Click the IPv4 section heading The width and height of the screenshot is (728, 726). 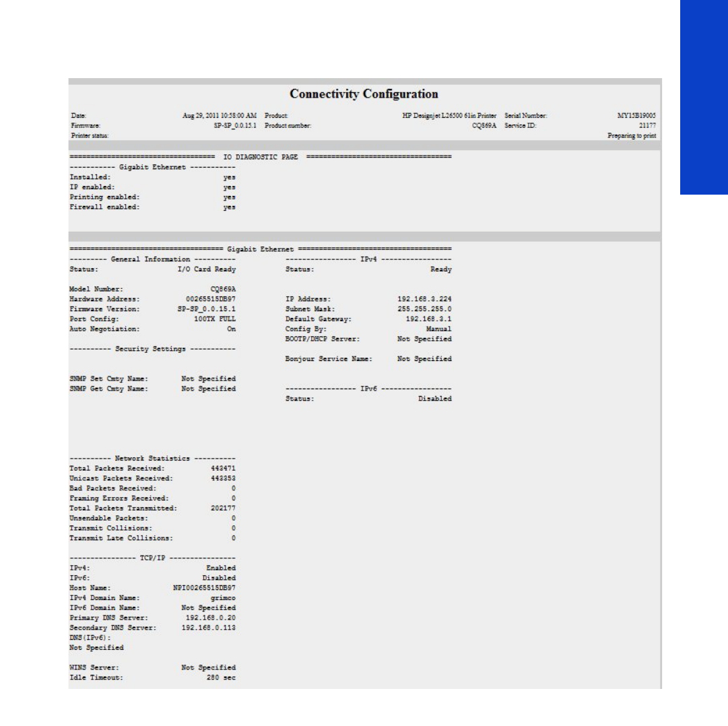[368, 259]
